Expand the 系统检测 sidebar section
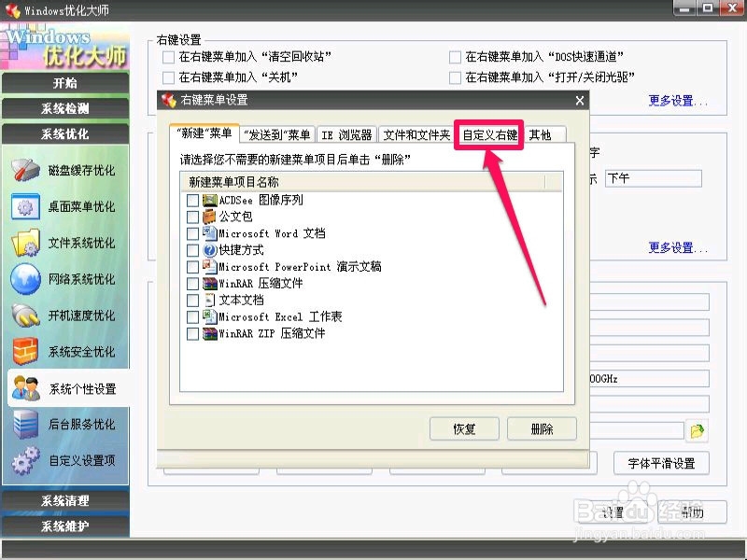Screen dimensions: 747x560 [65, 108]
